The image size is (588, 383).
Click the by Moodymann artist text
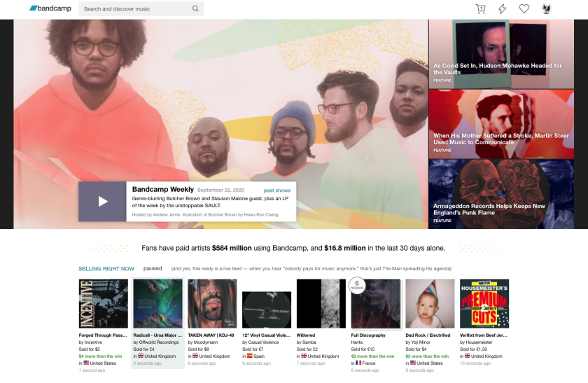(203, 342)
